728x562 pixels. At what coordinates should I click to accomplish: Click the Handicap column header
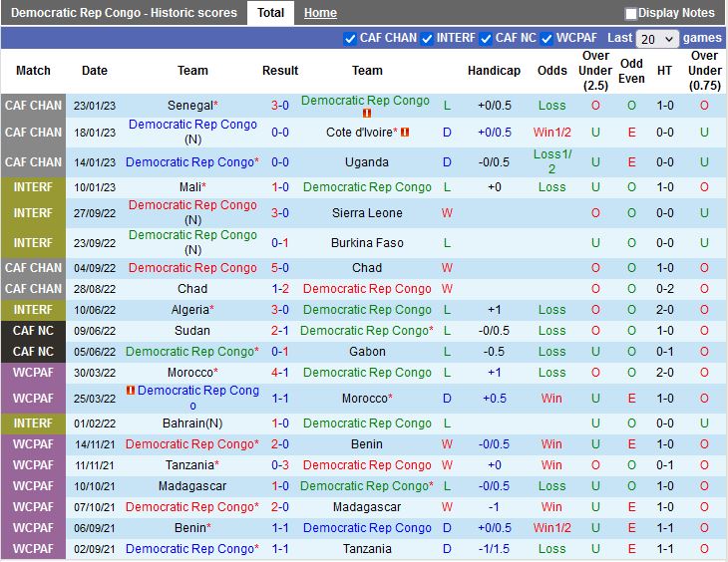point(494,71)
